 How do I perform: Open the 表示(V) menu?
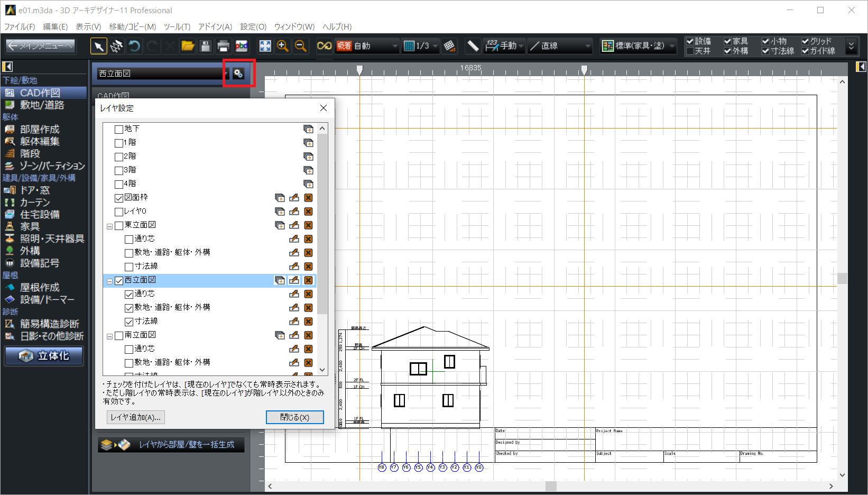click(x=88, y=26)
